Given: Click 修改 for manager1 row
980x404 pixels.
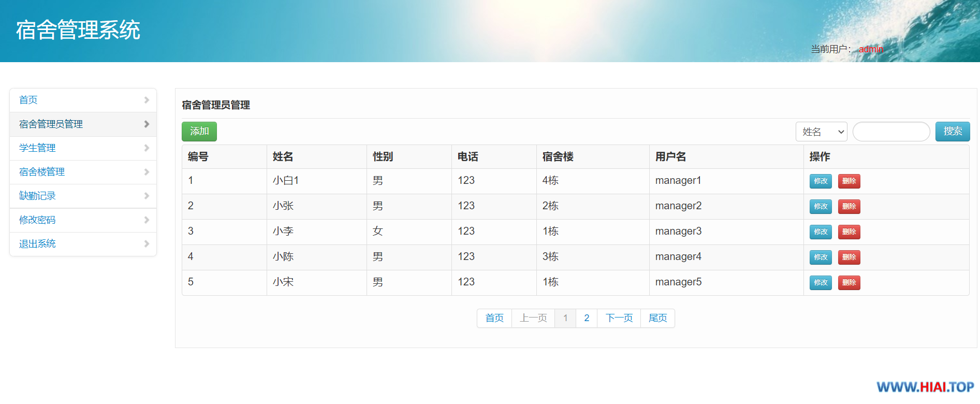Looking at the screenshot, I should point(821,181).
